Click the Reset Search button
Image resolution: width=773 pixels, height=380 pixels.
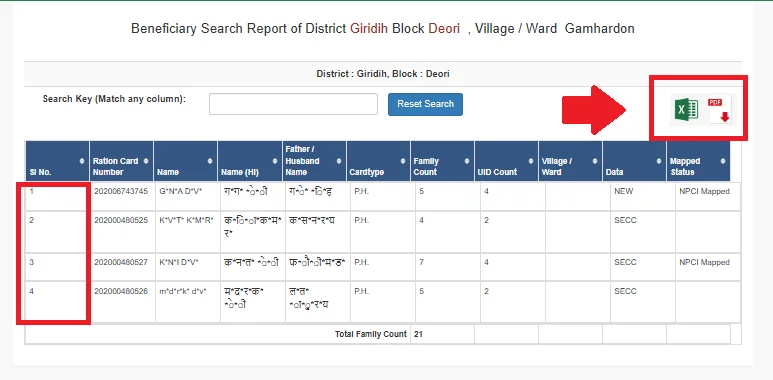point(425,104)
